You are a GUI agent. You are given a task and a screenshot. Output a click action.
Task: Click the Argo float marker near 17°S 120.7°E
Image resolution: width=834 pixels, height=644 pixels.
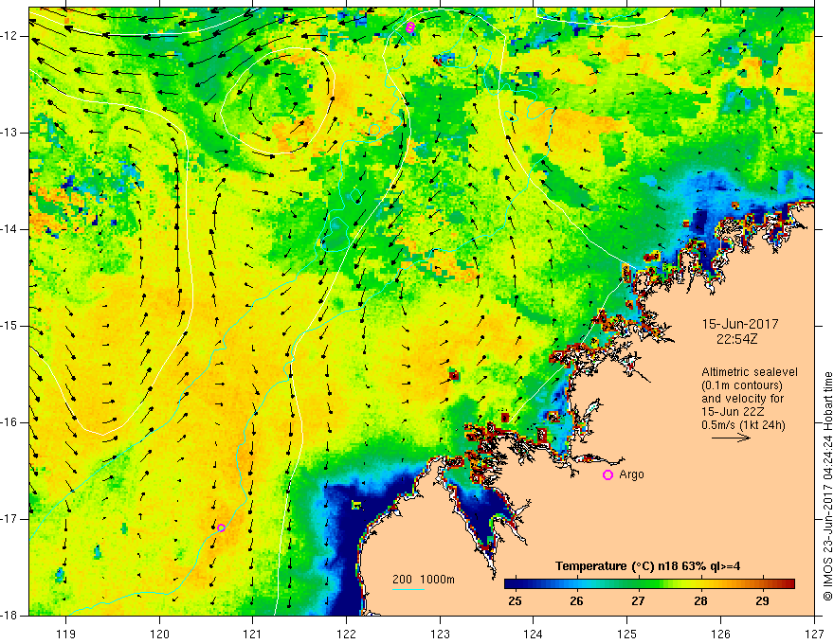(x=221, y=528)
